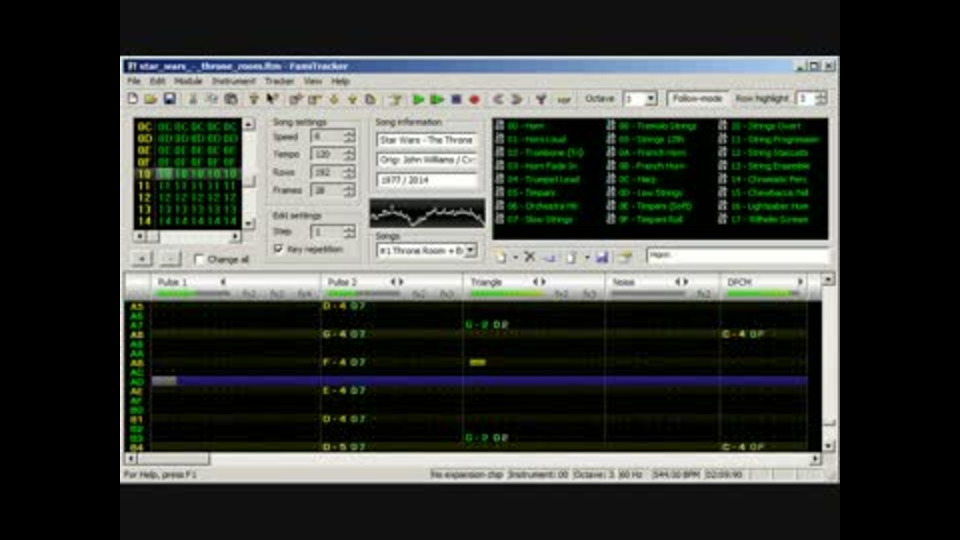960x540 pixels.
Task: Click the NSF export toolbar icon
Action: tap(564, 99)
